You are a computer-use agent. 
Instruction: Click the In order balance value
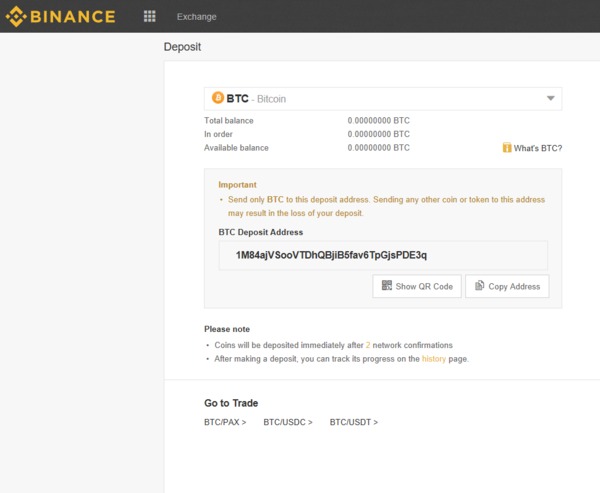point(378,134)
